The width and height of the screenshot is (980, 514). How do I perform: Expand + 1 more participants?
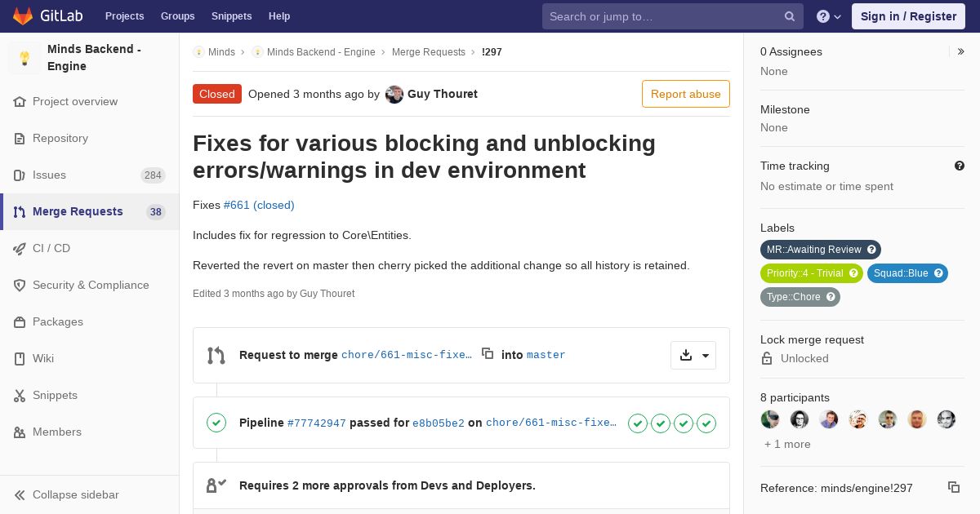pyautogui.click(x=787, y=444)
